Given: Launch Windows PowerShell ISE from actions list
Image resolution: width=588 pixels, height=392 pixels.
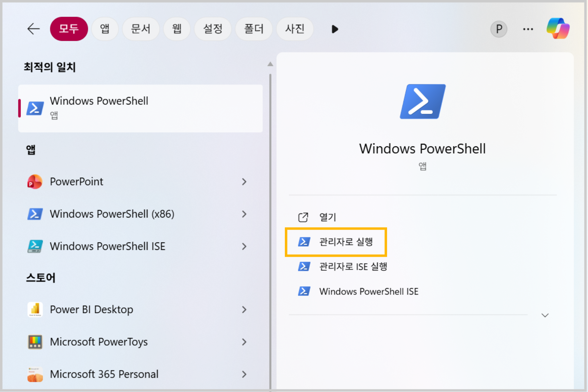Looking at the screenshot, I should click(369, 291).
